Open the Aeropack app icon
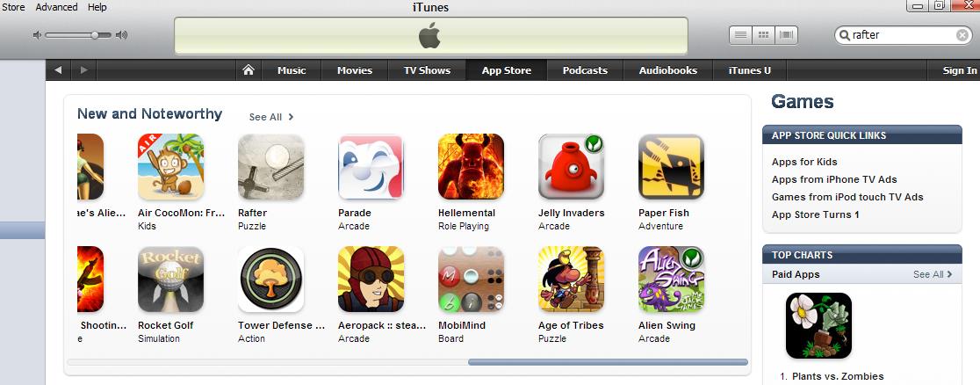Viewport: 980px width, 385px height. pos(371,280)
